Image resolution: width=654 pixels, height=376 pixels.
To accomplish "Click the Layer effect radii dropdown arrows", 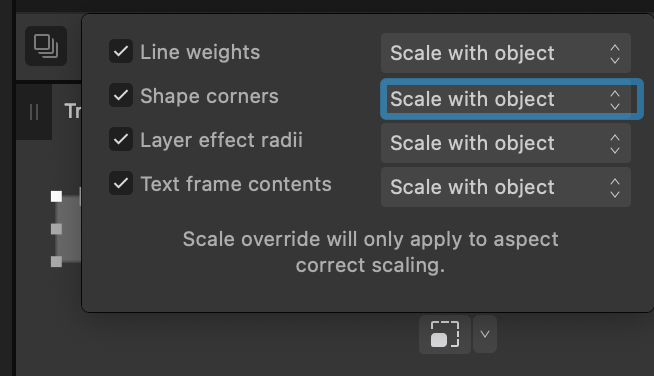I will pyautogui.click(x=615, y=144).
